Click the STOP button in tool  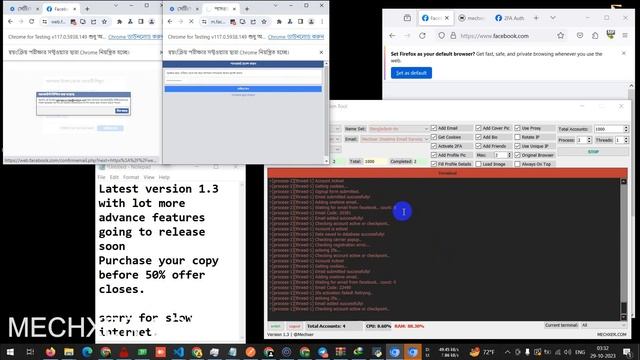[x=593, y=151]
